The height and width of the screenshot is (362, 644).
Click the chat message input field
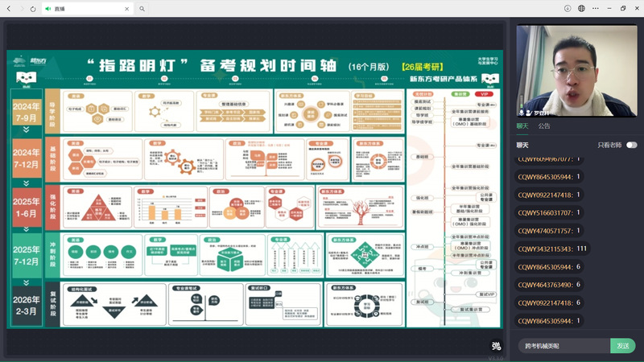click(x=562, y=345)
